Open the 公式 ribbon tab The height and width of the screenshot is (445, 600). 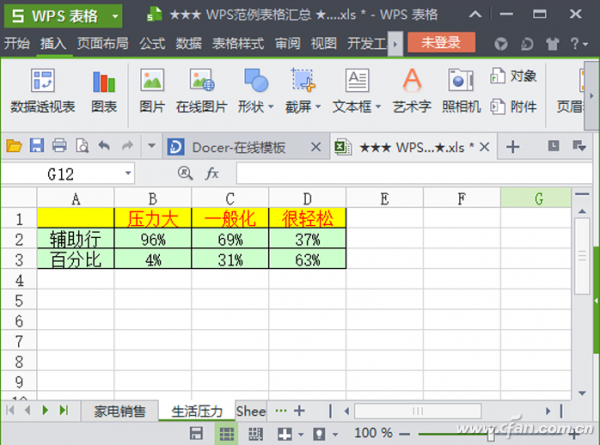(152, 43)
